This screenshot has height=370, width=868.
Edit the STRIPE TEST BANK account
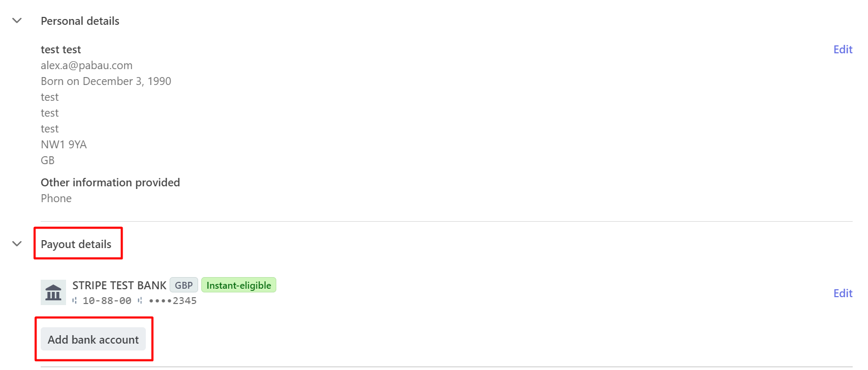pos(843,293)
